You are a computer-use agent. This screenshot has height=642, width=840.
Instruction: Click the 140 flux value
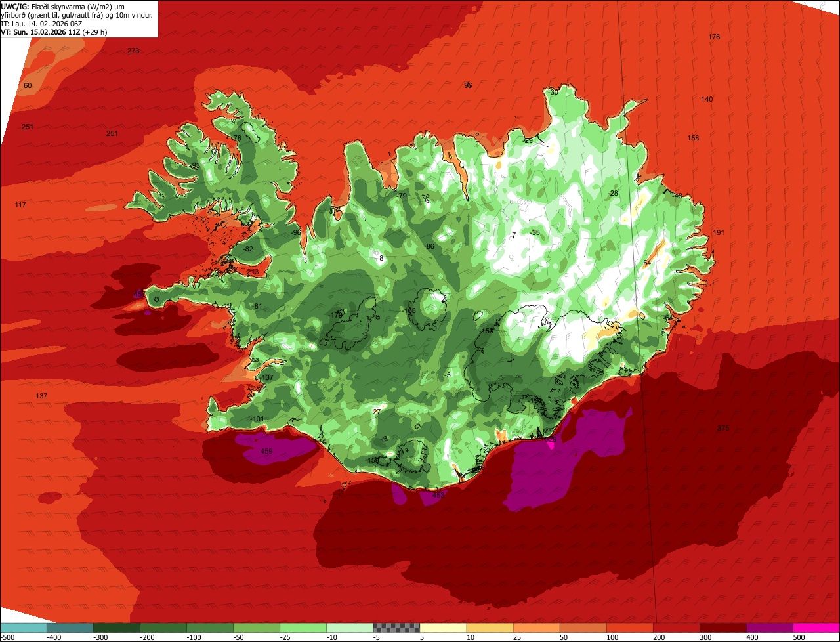(x=707, y=99)
